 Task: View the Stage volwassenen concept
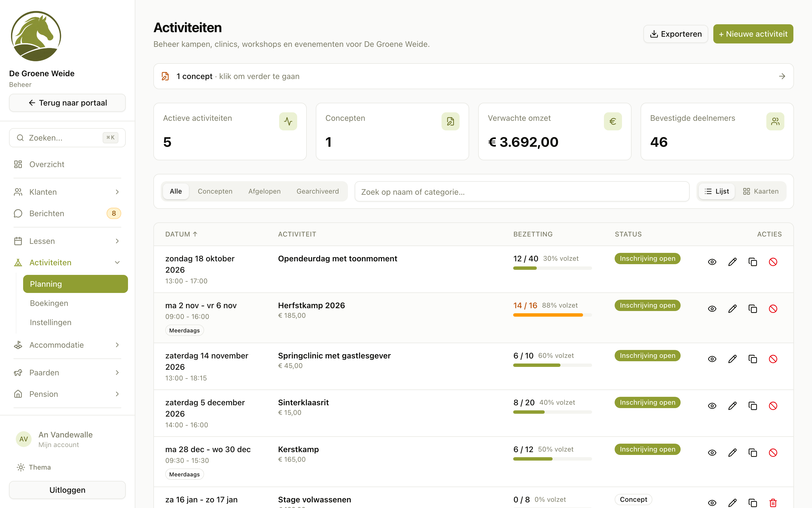(x=712, y=503)
